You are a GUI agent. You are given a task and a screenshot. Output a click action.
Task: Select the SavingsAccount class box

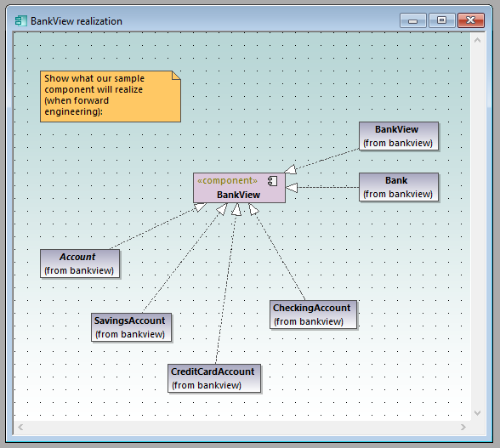click(131, 327)
